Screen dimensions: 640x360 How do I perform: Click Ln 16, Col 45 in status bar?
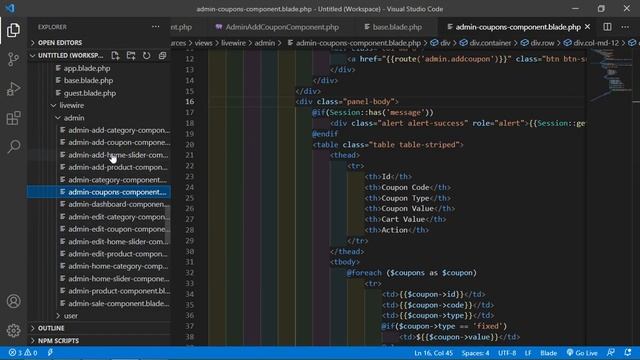(433, 353)
